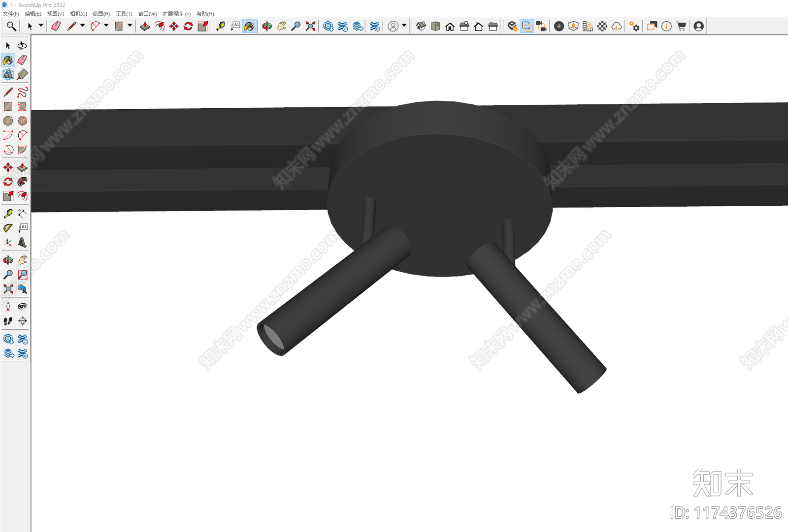Viewport: 788px width, 532px height.
Task: Open the 编辑(E) menu
Action: 33,14
